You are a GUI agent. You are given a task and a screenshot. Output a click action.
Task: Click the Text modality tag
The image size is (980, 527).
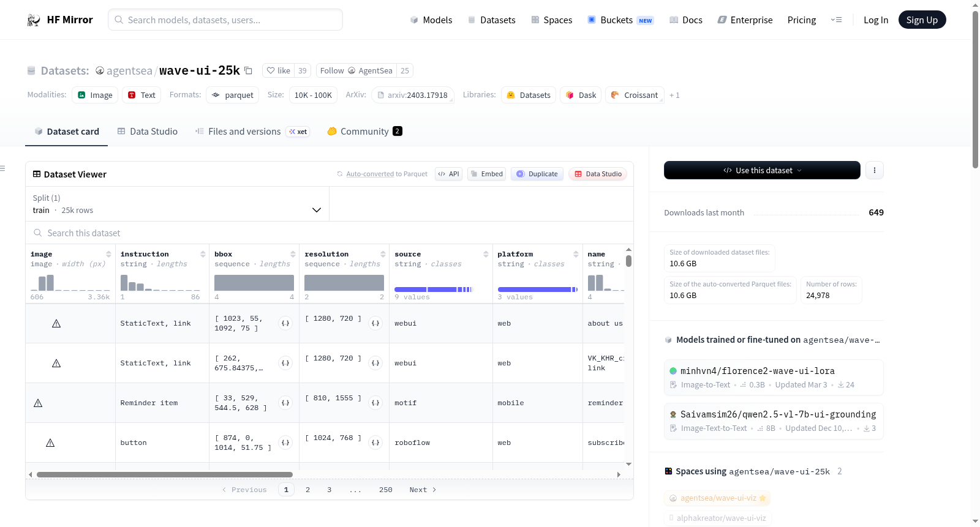(141, 95)
